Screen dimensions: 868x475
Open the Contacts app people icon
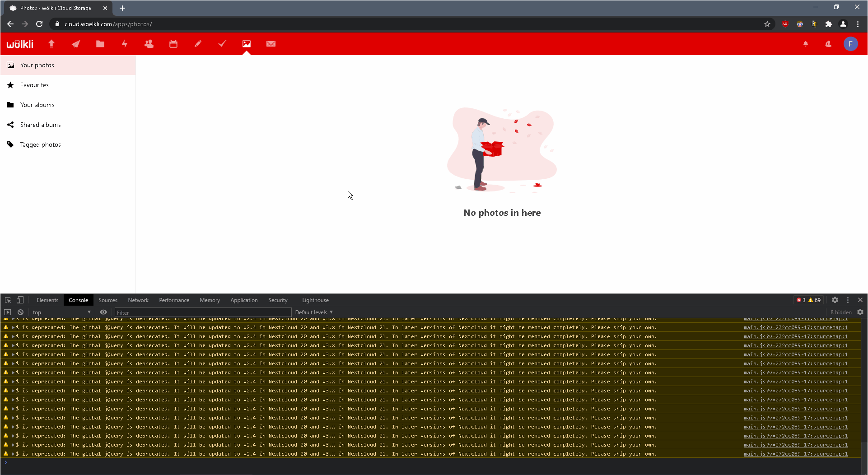click(x=149, y=44)
